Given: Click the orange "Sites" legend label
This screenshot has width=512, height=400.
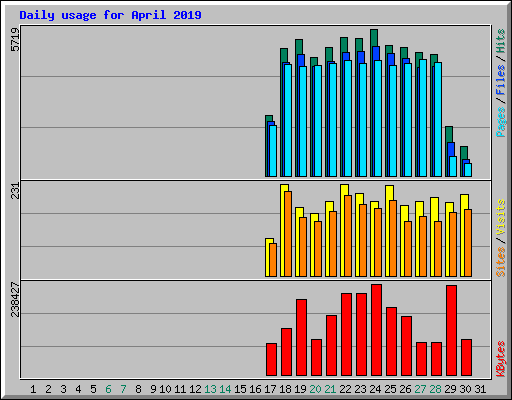Looking at the screenshot, I should coord(500,262).
